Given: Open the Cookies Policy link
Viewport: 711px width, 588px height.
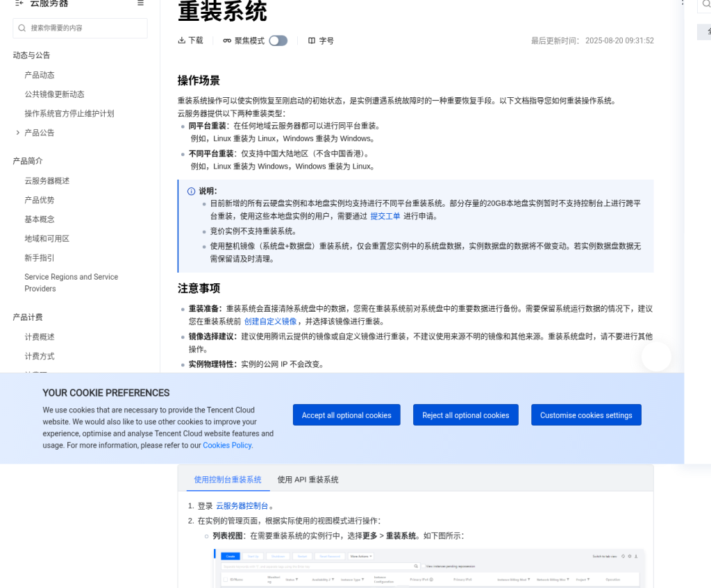Looking at the screenshot, I should click(x=227, y=445).
